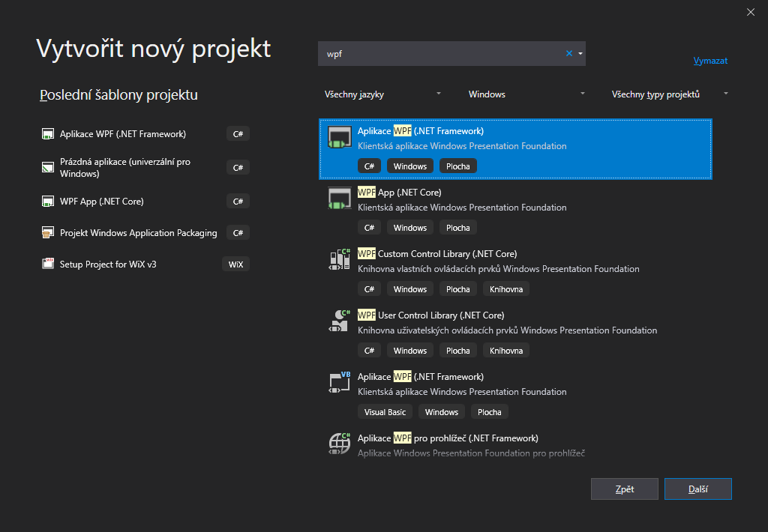Clear the search with the blue x icon

[x=569, y=53]
